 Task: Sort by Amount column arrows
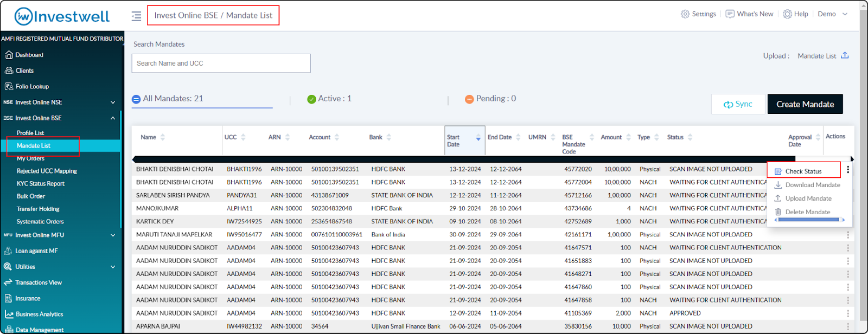[x=628, y=137]
